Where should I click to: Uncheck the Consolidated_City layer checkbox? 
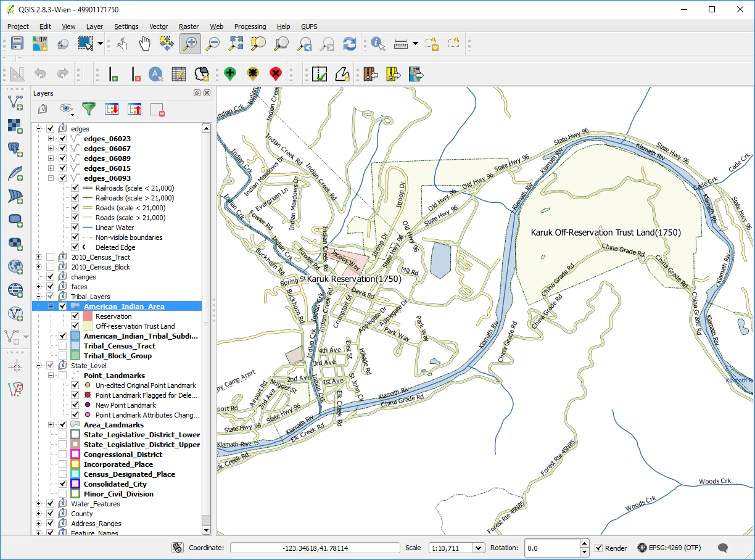(x=63, y=484)
